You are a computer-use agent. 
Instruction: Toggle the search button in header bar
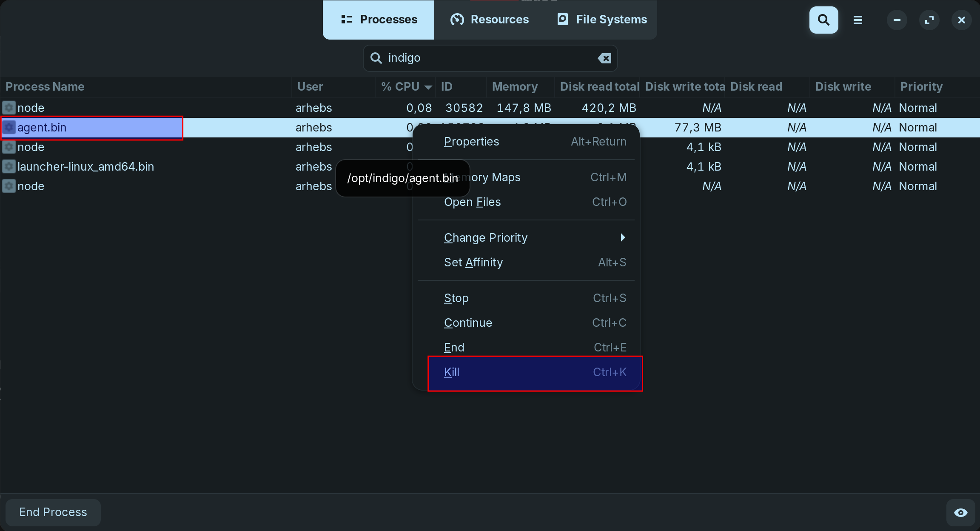tap(823, 20)
